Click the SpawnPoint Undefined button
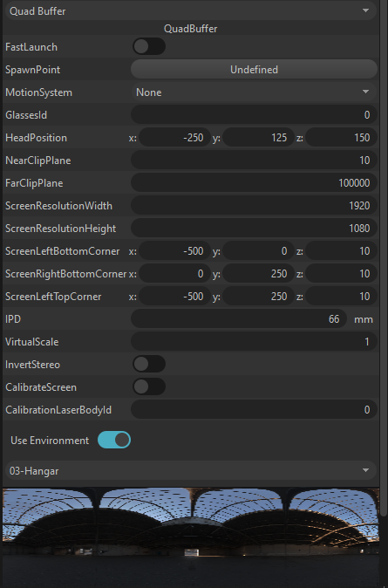Viewport: 388px width, 588px height. point(254,70)
